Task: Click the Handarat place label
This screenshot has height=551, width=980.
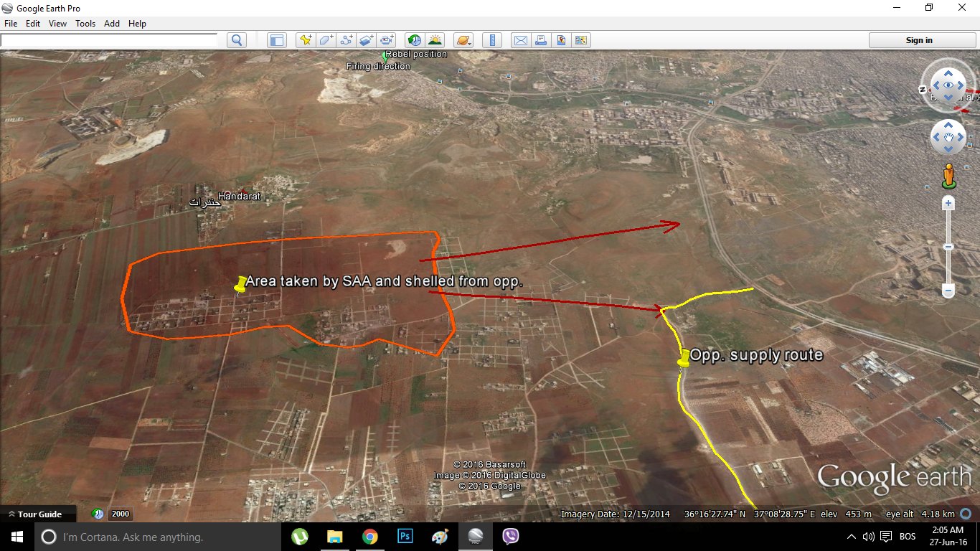Action: tap(239, 196)
